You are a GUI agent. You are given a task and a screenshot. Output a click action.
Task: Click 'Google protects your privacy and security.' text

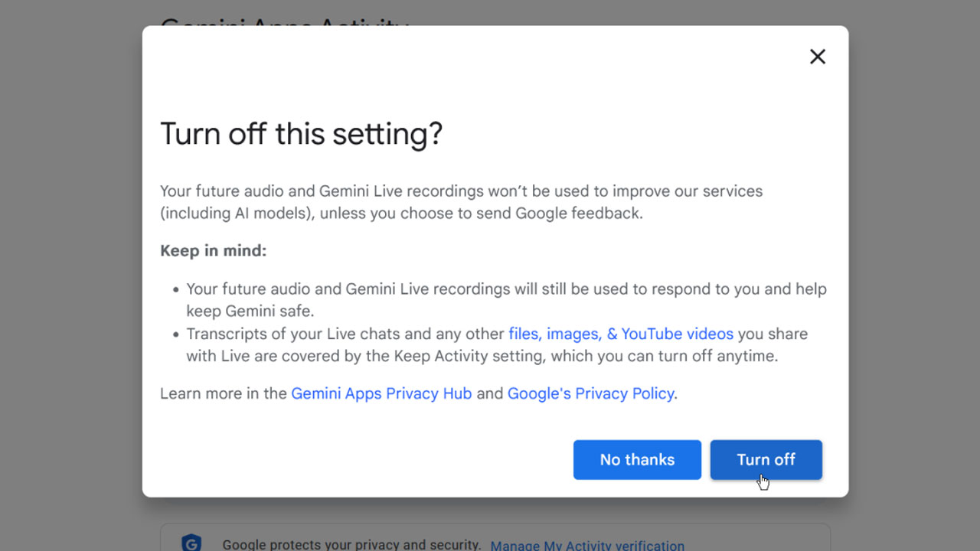click(x=351, y=545)
